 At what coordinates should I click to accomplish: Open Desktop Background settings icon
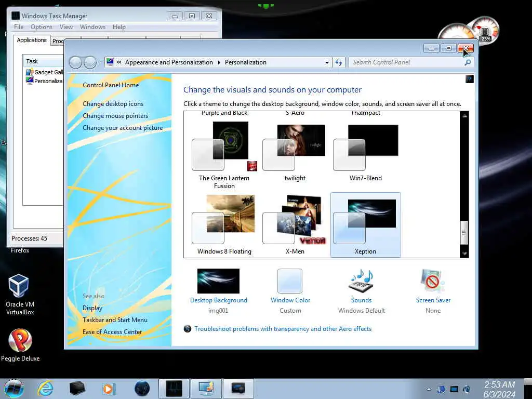(219, 281)
